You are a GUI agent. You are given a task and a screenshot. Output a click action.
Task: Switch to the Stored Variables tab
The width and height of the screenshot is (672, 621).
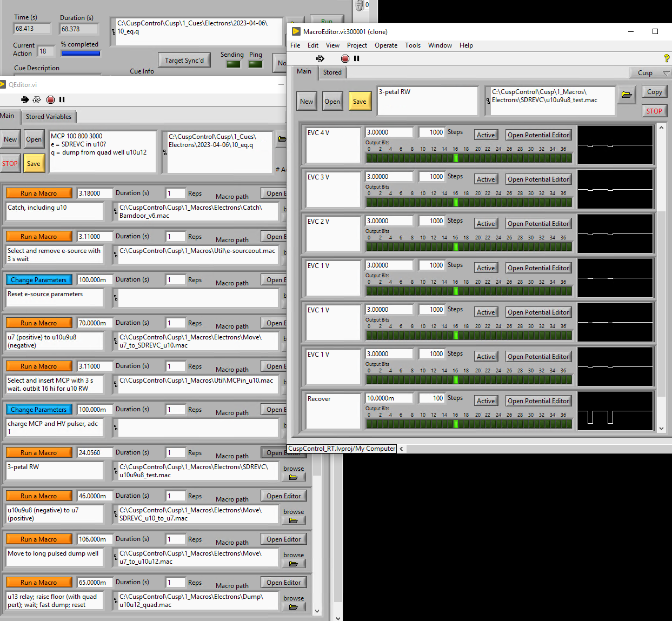pyautogui.click(x=48, y=117)
